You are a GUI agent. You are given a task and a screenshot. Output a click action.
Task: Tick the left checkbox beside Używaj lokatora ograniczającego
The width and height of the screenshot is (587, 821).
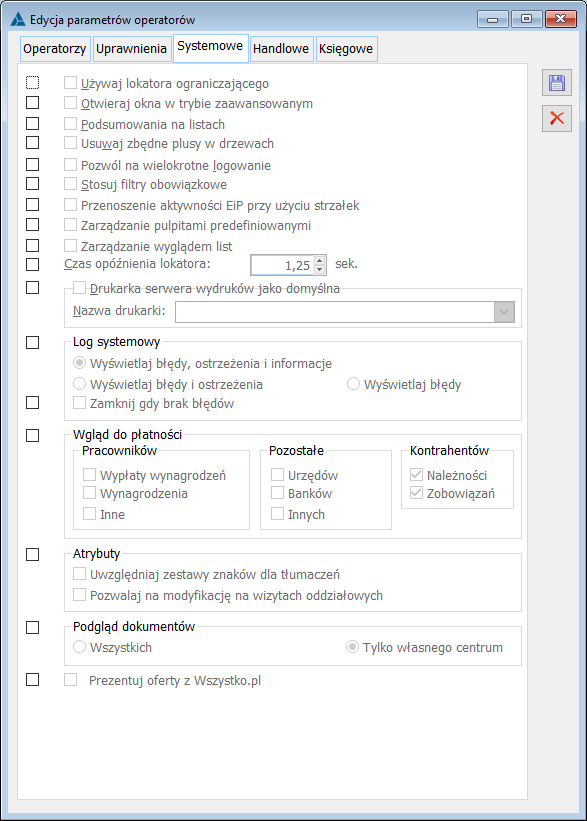32,83
